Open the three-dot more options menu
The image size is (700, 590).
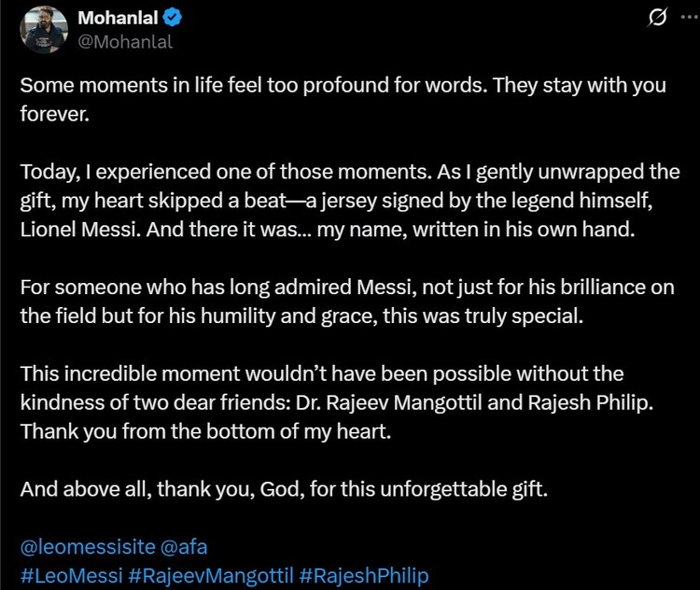point(688,17)
